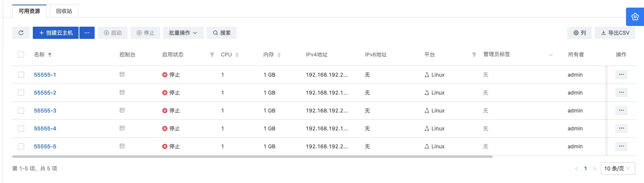Select the 可用资源 tab
Screen dimensions: 644x183
(x=29, y=11)
